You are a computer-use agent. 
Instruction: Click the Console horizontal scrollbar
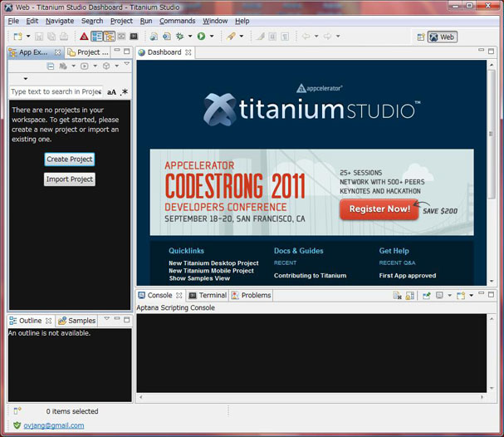[x=311, y=397]
